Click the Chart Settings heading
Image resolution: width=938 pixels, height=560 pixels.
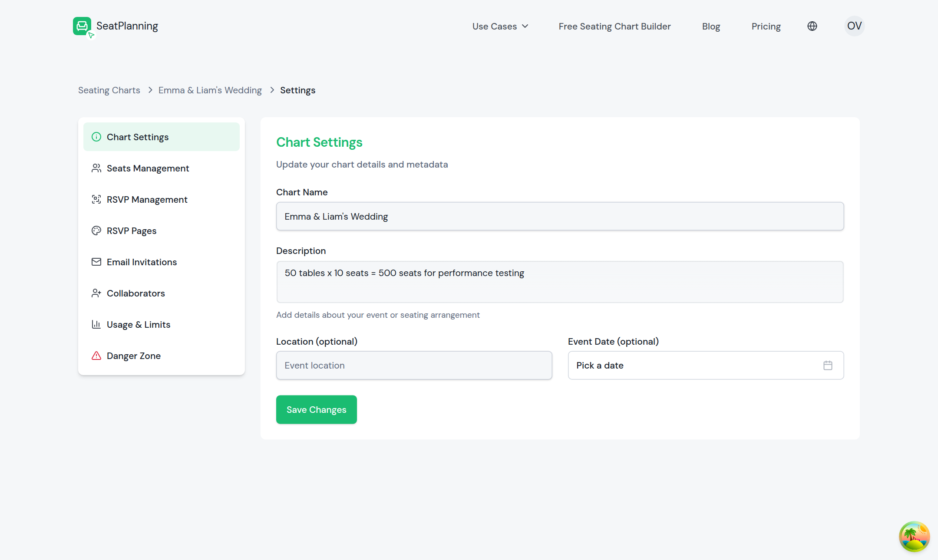(x=319, y=142)
